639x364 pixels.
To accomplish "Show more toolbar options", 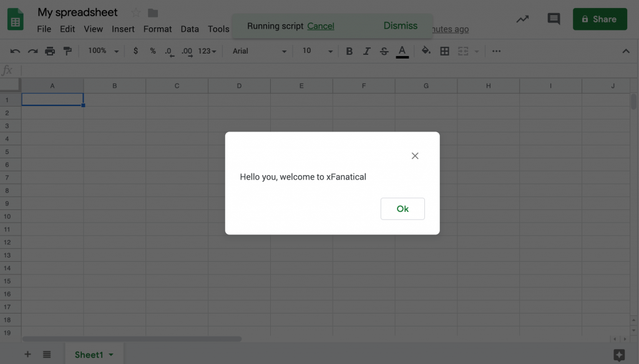I will tap(496, 51).
